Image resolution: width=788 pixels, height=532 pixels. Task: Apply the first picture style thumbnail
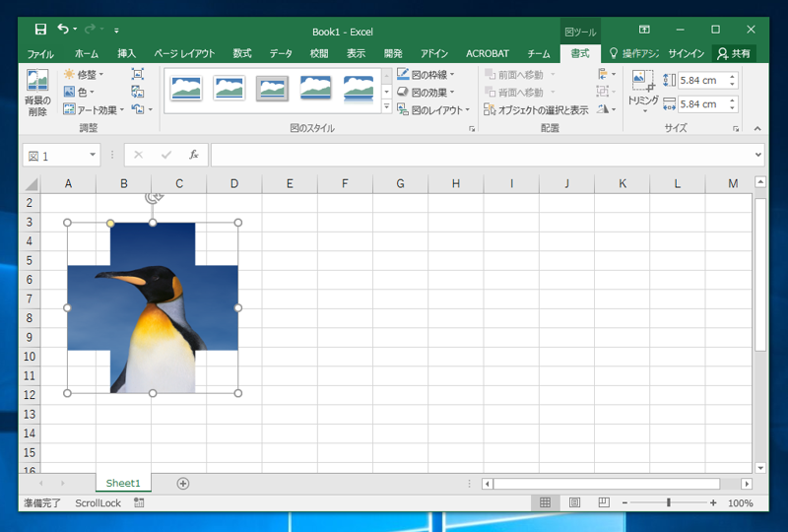[x=186, y=89]
